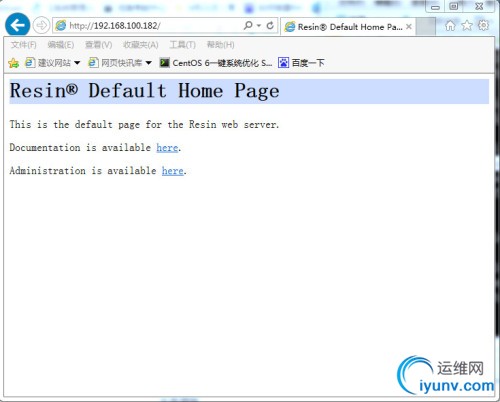Open the address bar dropdown arrow
Screen dimensions: 500x402
(x=259, y=25)
